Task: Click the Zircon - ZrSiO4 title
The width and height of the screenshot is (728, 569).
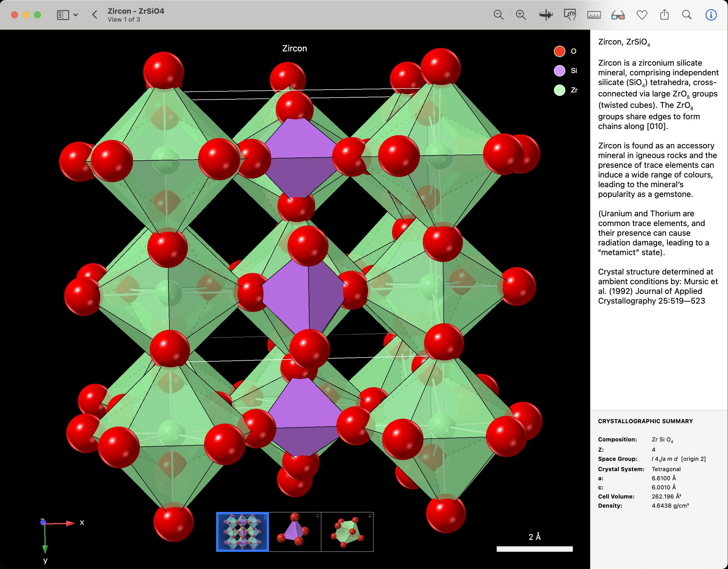Action: pyautogui.click(x=136, y=11)
